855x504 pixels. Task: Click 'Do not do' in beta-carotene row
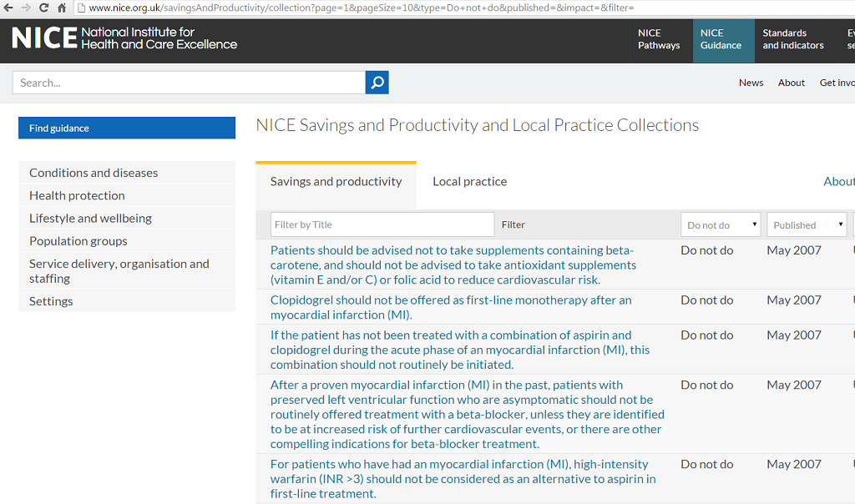point(706,250)
